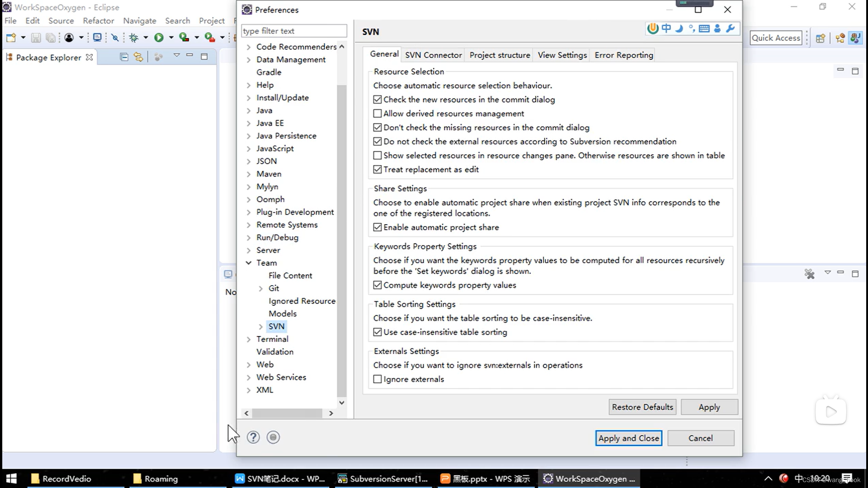Click the Quick Access search box
This screenshot has width=868, height=488.
(776, 38)
